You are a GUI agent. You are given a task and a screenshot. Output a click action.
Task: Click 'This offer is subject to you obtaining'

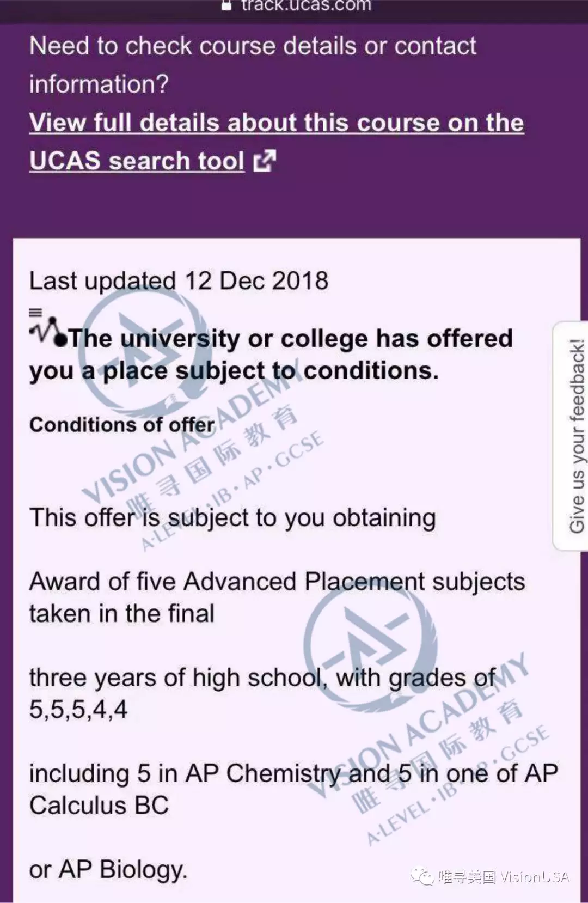pos(232,518)
